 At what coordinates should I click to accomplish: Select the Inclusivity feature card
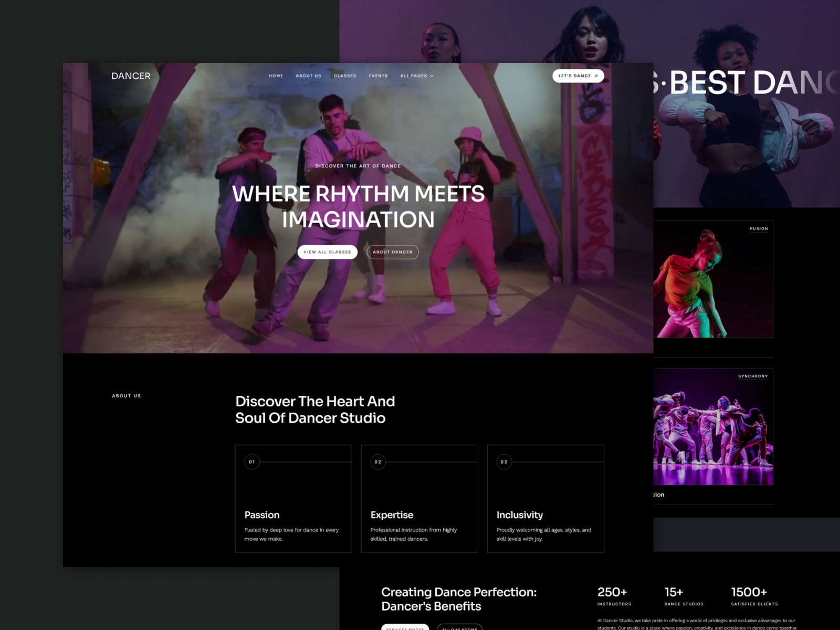(x=546, y=498)
